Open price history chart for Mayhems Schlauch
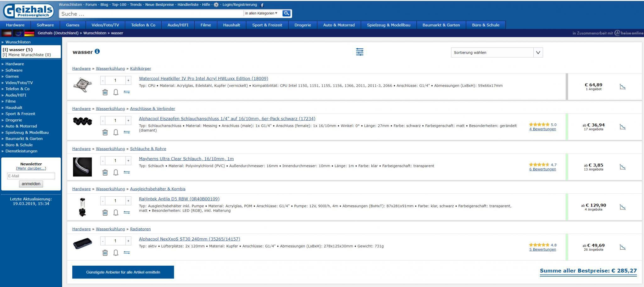This screenshot has height=287, width=644. pos(623,167)
